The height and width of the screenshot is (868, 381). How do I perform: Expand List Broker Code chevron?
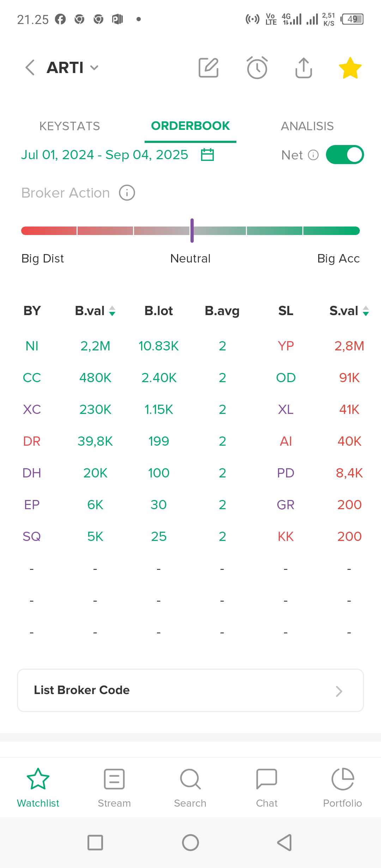pos(339,691)
